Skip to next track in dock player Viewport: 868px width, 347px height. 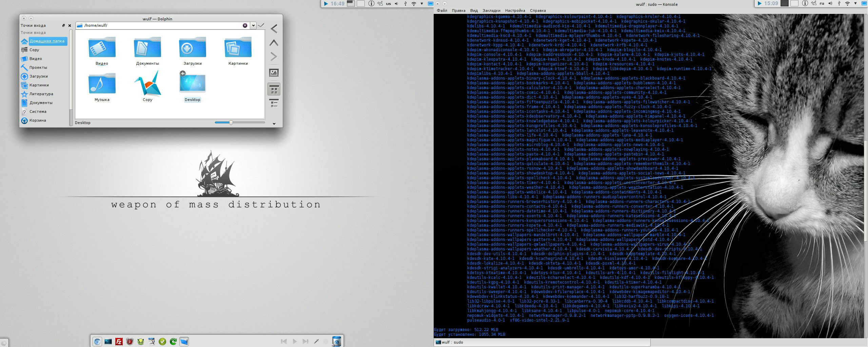[x=305, y=341]
